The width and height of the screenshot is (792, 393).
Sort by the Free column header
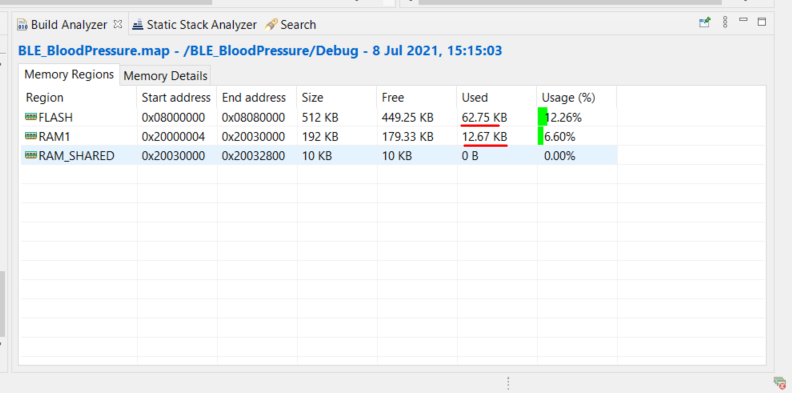(417, 97)
